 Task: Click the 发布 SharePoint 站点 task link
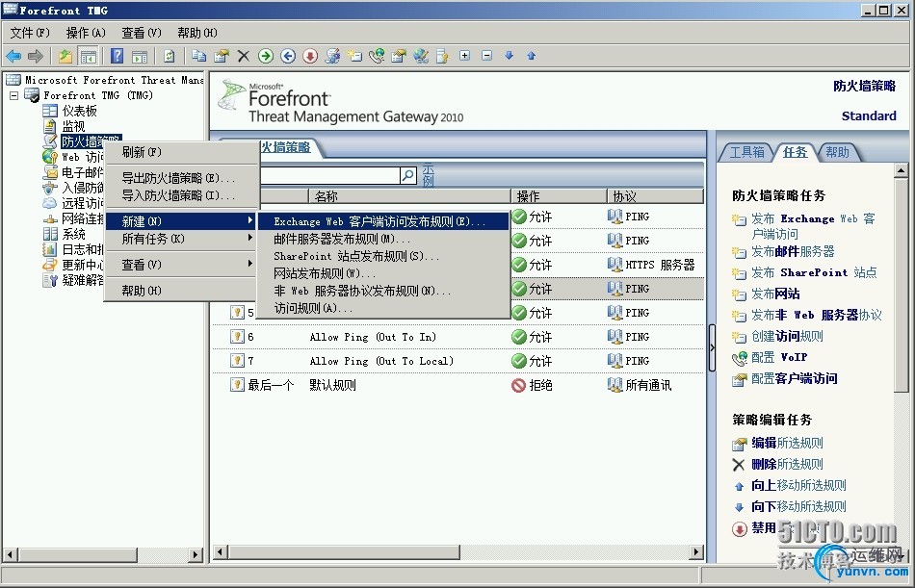[x=814, y=272]
